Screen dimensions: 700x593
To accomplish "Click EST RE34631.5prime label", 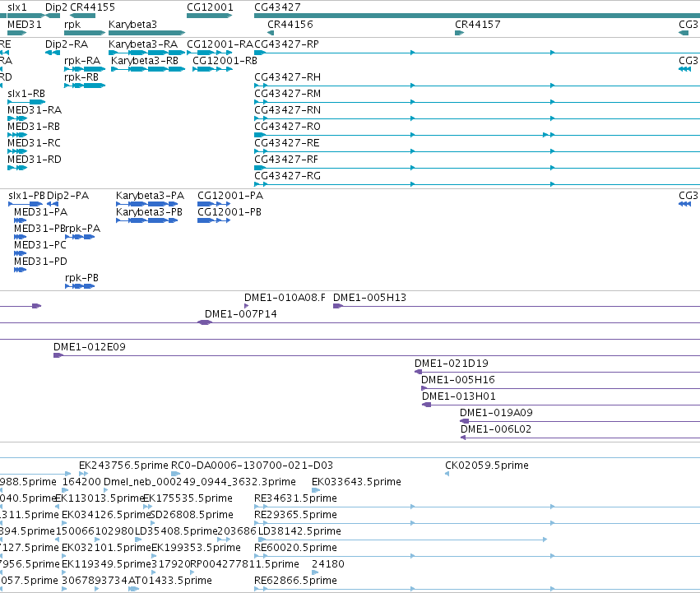I will (295, 498).
